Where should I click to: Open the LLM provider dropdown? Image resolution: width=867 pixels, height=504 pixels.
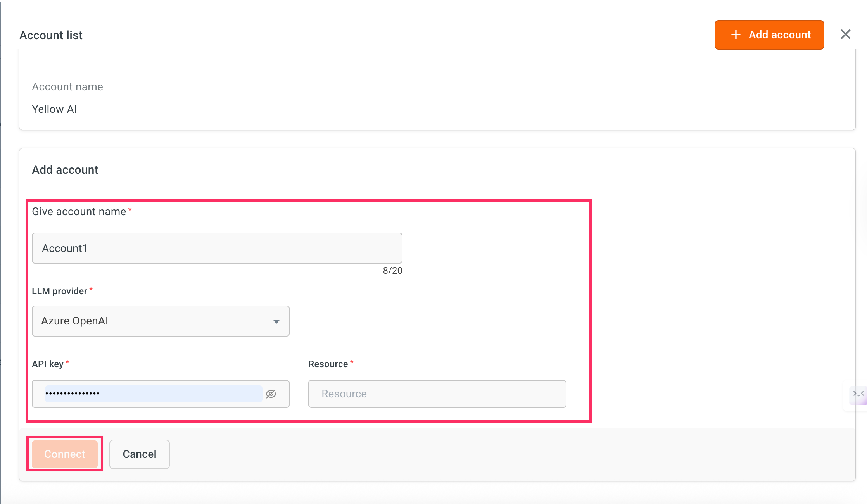pos(161,321)
